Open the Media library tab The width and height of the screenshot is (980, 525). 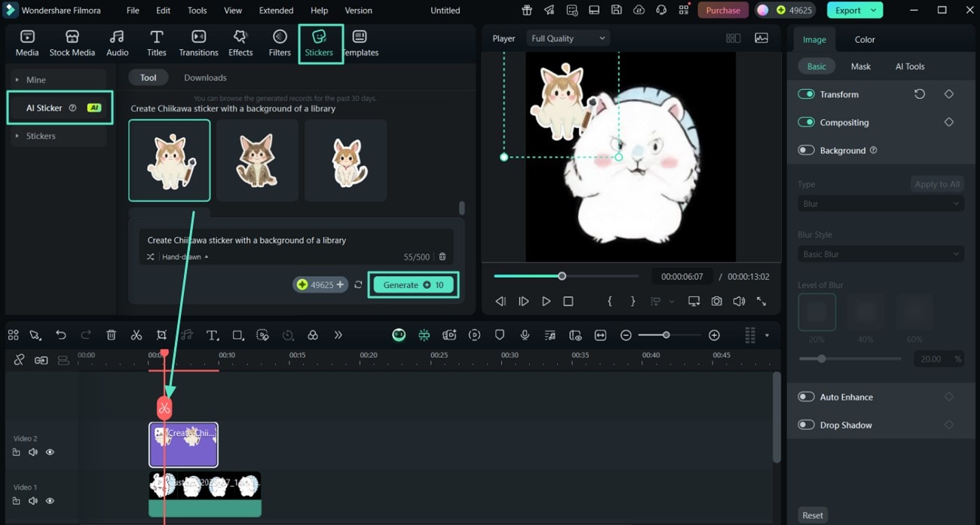(x=27, y=44)
